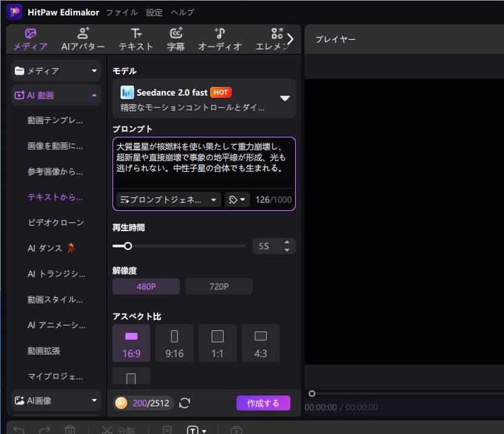Click the AI credits 200/2512 badge
Image resolution: width=504 pixels, height=434 pixels.
(144, 403)
